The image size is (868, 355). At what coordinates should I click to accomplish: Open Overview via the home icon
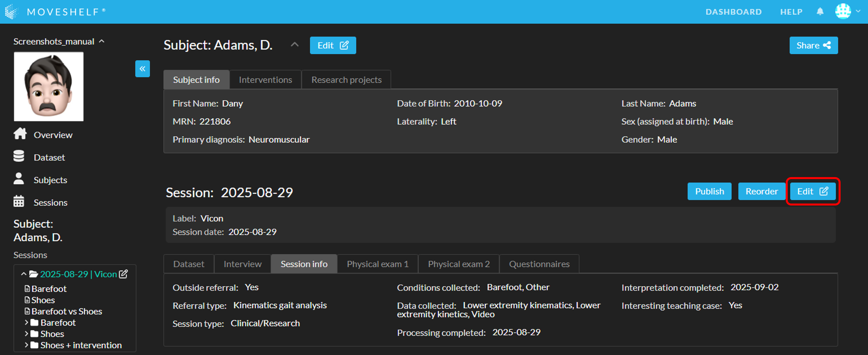pyautogui.click(x=20, y=134)
